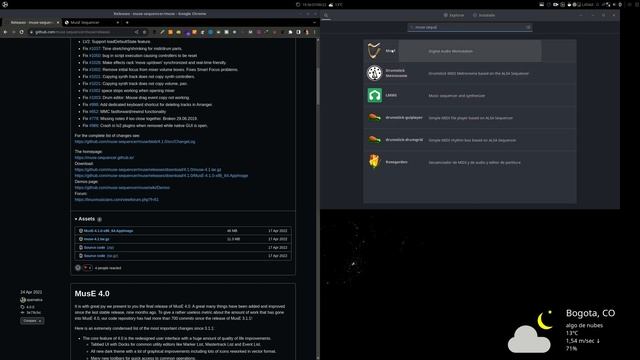This screenshot has height=360, width=640.
Task: Open the ChangeLog link
Action: coord(135,142)
